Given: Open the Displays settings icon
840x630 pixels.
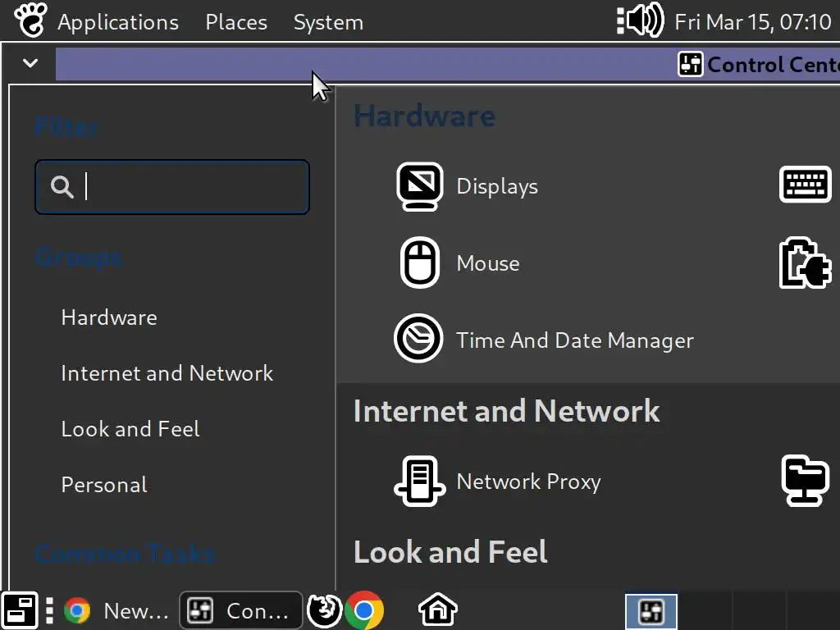Looking at the screenshot, I should click(420, 186).
